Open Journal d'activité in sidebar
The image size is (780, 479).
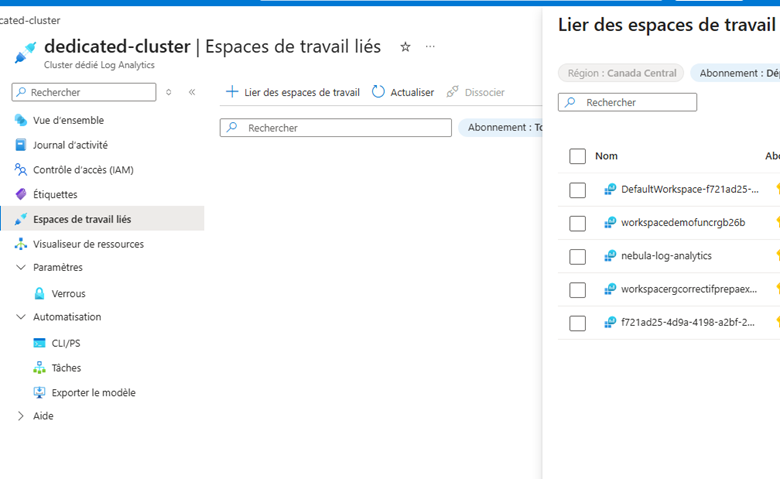coord(70,145)
